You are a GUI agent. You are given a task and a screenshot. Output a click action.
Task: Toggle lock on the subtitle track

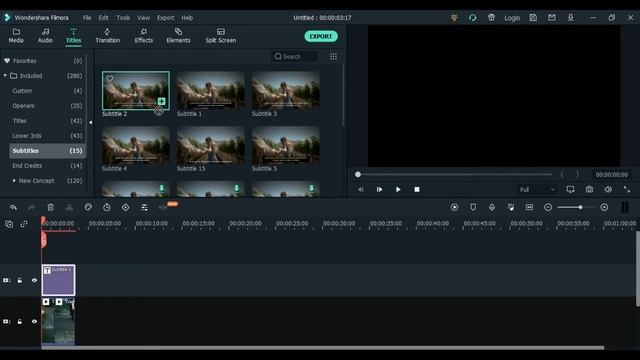coord(20,280)
